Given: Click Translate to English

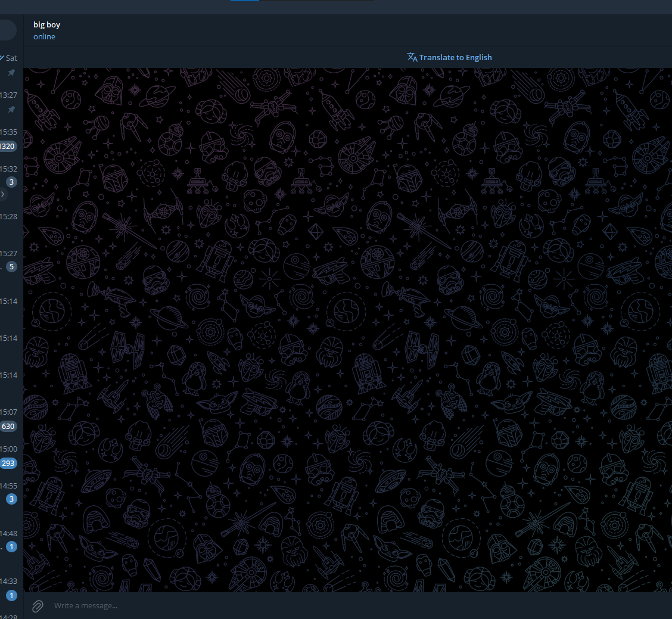Looking at the screenshot, I should tap(455, 57).
